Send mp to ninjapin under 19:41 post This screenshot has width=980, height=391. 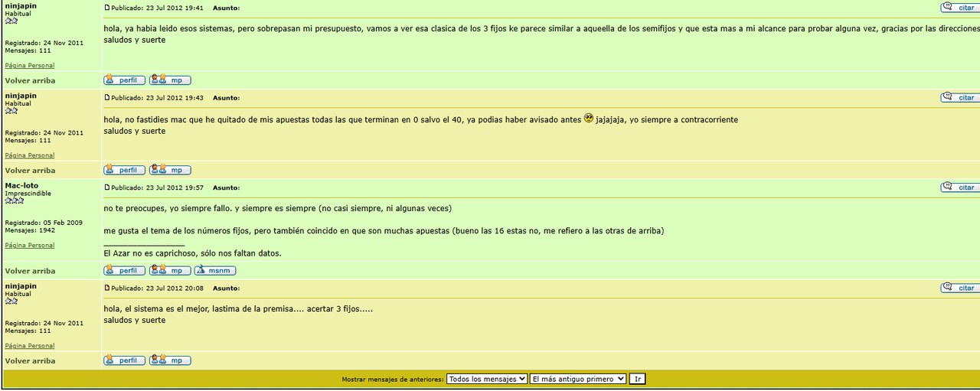coord(170,80)
